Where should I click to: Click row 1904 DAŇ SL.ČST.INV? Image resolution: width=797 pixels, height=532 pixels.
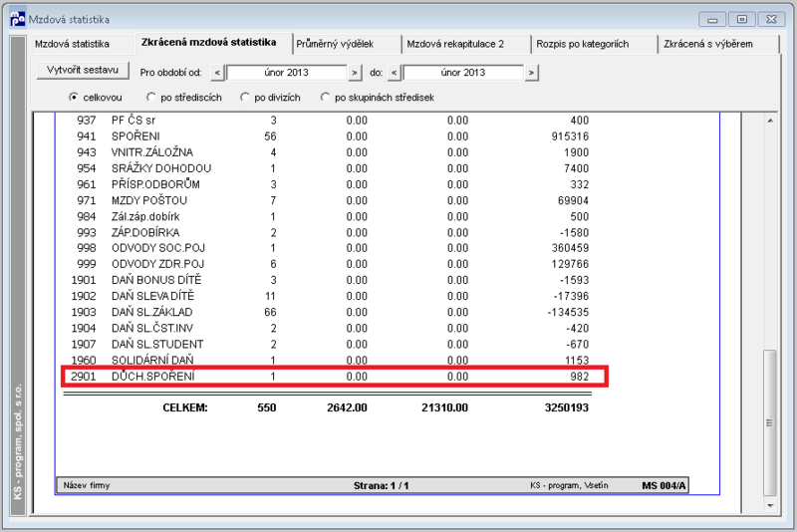tap(333, 328)
